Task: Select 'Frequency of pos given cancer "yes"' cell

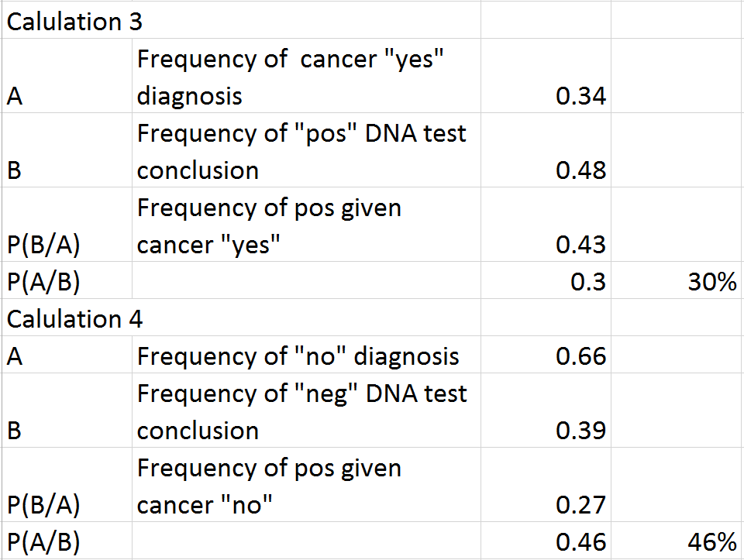Action: click(269, 226)
